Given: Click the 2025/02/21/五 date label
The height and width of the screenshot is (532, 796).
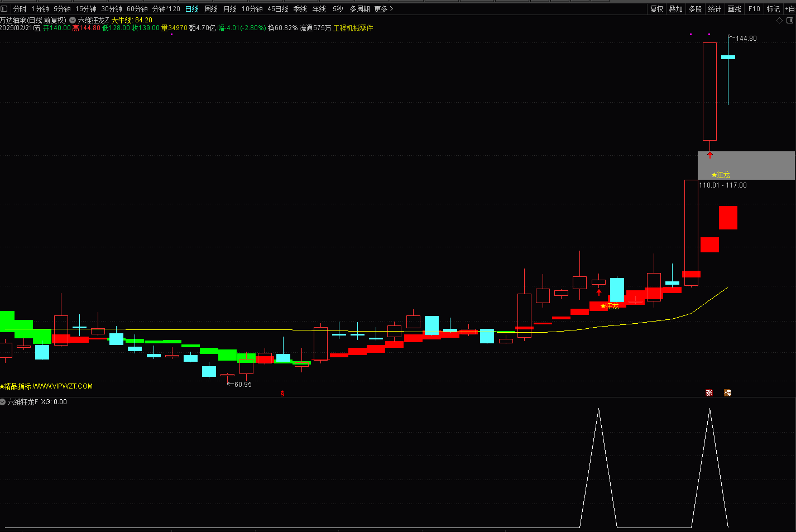Looking at the screenshot, I should (21, 28).
